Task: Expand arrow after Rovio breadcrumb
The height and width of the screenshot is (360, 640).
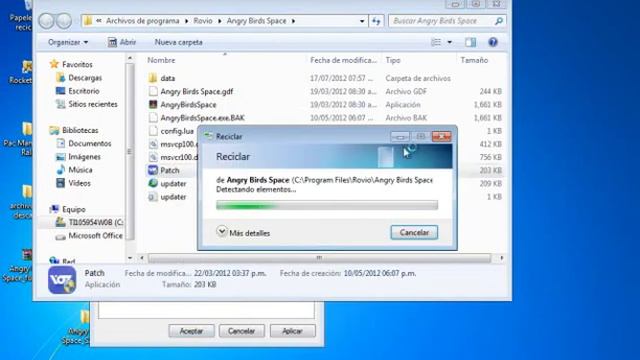Action: click(x=220, y=21)
